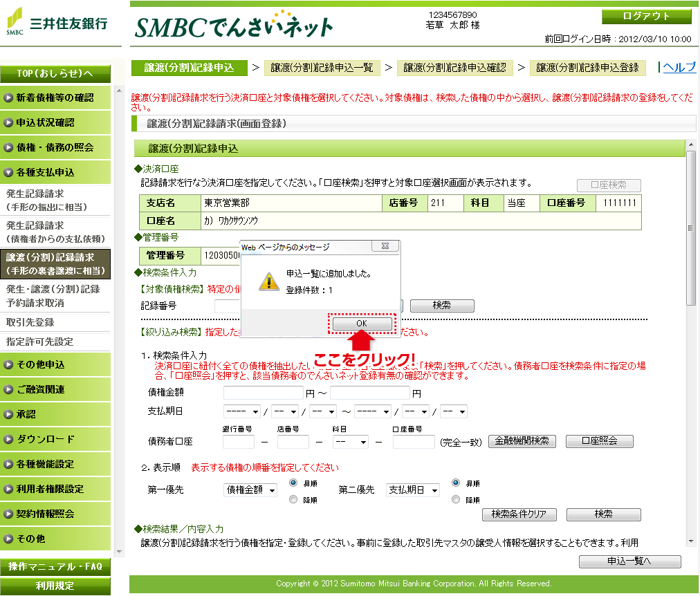Viewport: 700px width, 596px height.
Task: Click 検索 beside 検索条件クリア
Action: coord(604,514)
